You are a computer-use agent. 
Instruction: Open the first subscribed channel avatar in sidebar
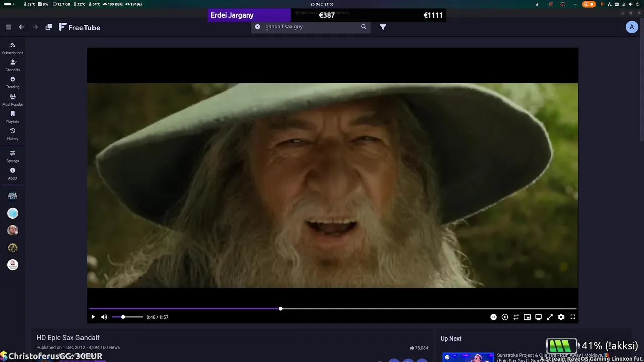pyautogui.click(x=13, y=196)
